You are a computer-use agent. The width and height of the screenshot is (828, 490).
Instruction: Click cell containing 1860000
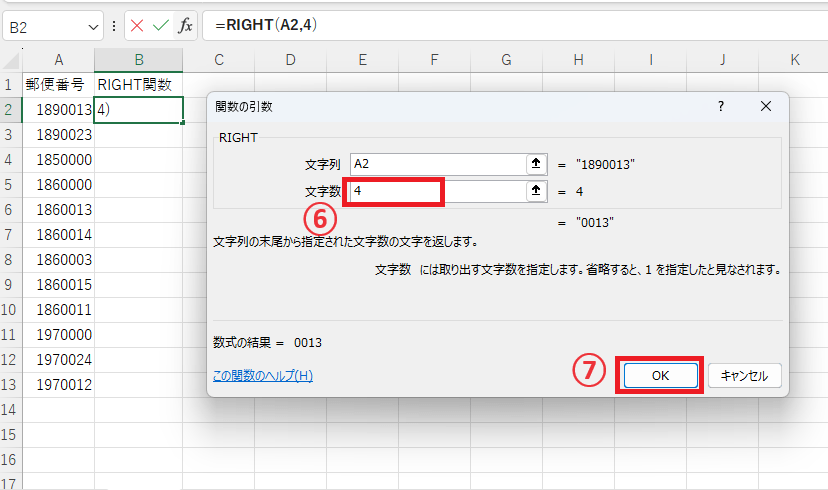click(x=59, y=185)
